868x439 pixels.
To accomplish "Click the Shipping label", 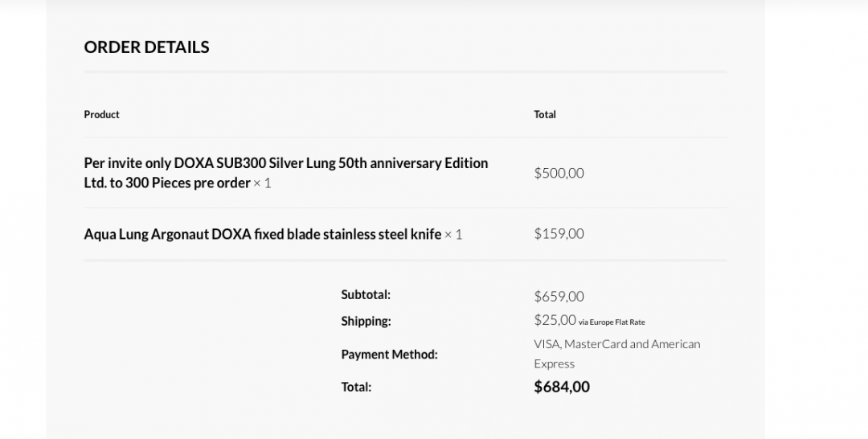I will click(x=366, y=322).
